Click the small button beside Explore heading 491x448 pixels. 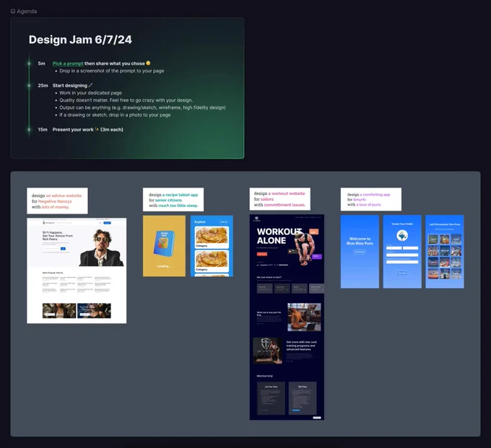224,221
